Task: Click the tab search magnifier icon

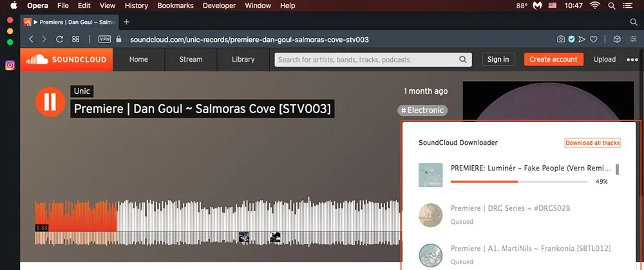Action: pyautogui.click(x=634, y=22)
